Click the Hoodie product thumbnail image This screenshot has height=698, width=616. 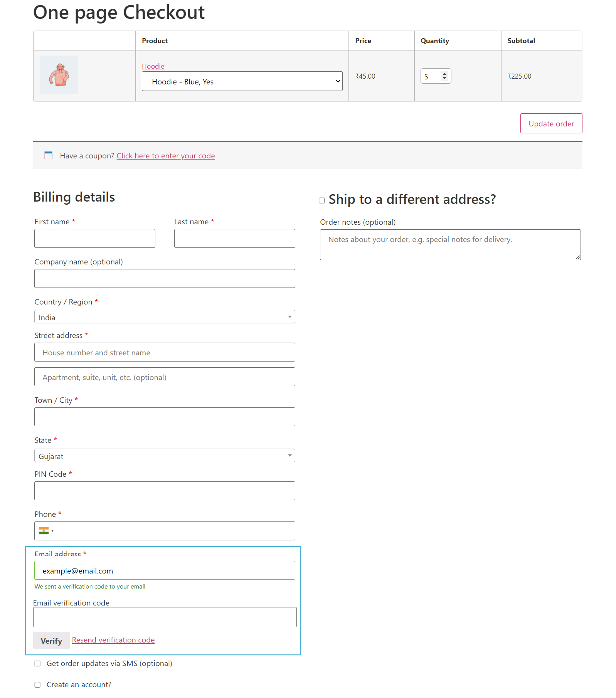(x=59, y=74)
